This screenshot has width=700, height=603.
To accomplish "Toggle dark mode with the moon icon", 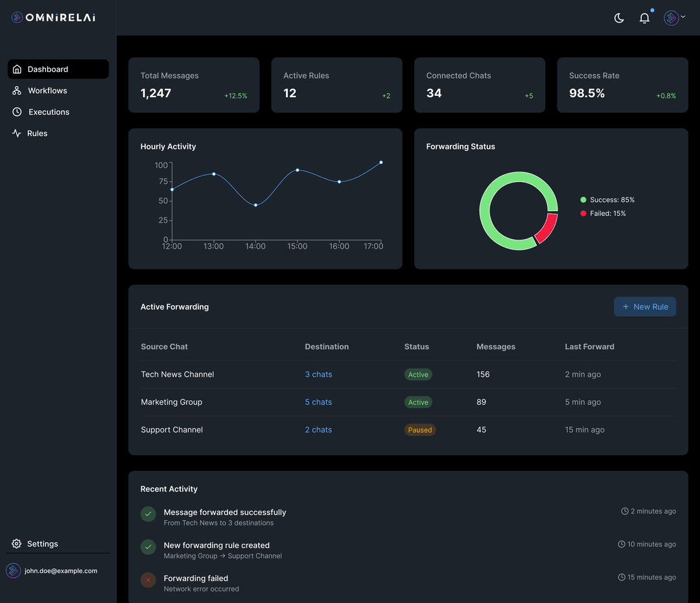I will pyautogui.click(x=618, y=18).
